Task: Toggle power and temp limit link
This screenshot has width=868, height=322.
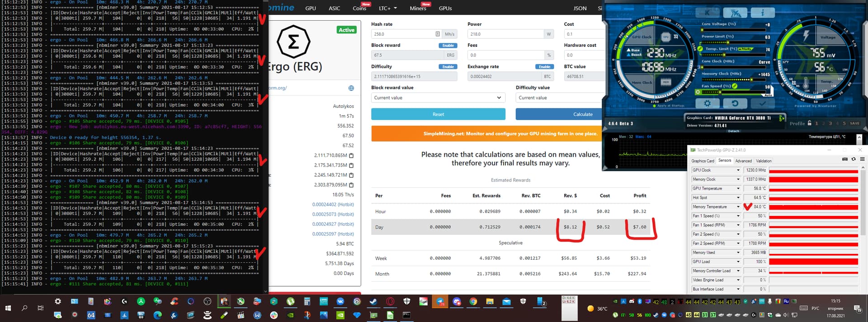Action: tap(700, 48)
